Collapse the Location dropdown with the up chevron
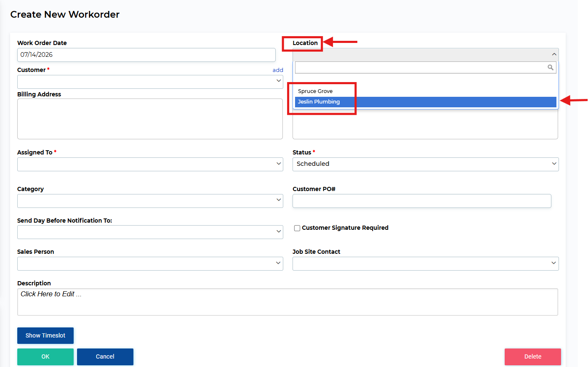Image resolution: width=588 pixels, height=367 pixels. (x=554, y=54)
